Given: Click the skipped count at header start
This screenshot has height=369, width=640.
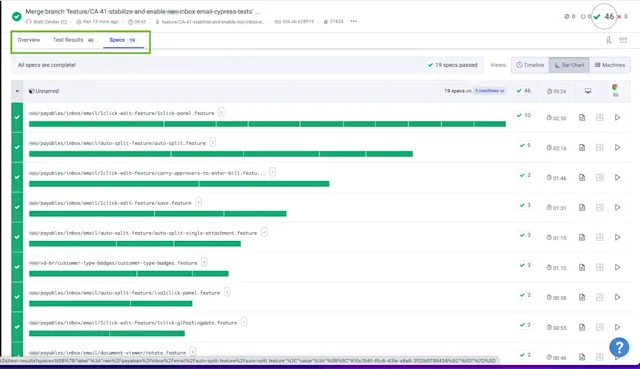Looking at the screenshot, I should pos(569,17).
